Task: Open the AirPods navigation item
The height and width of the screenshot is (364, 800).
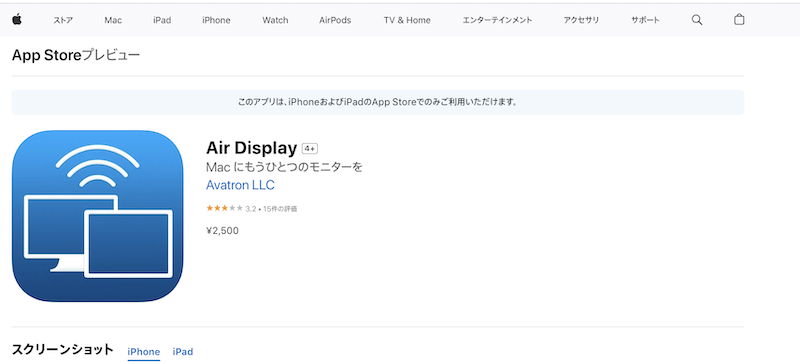Action: point(335,20)
